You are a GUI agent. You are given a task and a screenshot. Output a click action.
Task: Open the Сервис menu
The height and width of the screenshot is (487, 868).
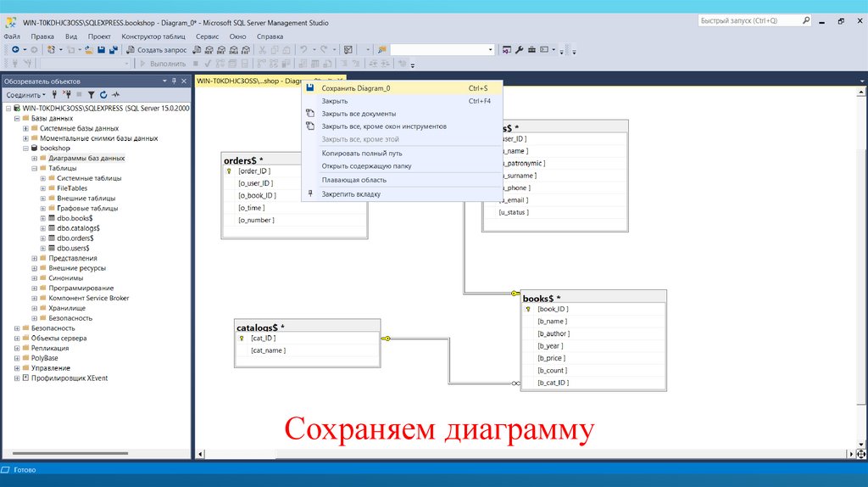point(207,36)
